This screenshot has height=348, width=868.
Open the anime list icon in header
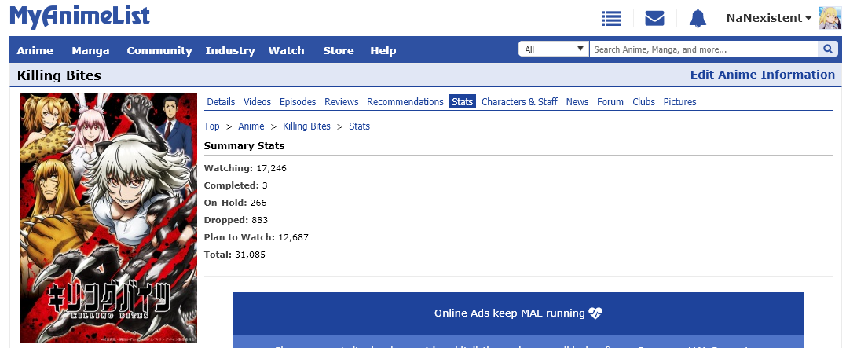pyautogui.click(x=611, y=18)
